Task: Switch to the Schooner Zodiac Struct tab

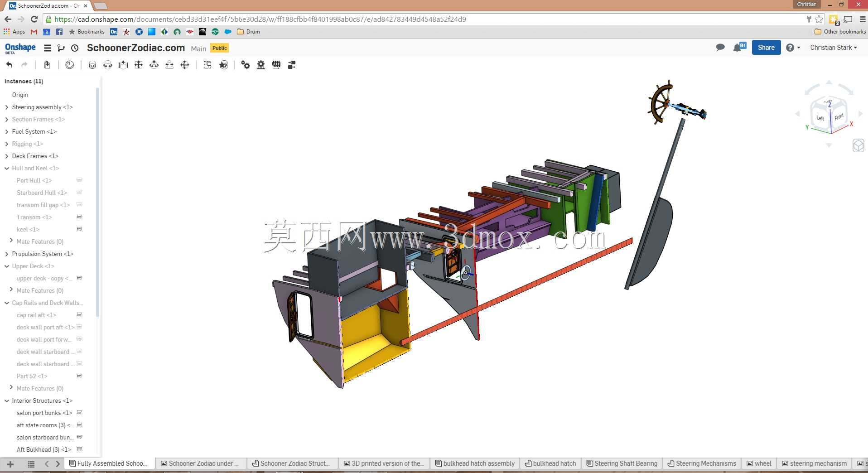Action: pos(292,463)
